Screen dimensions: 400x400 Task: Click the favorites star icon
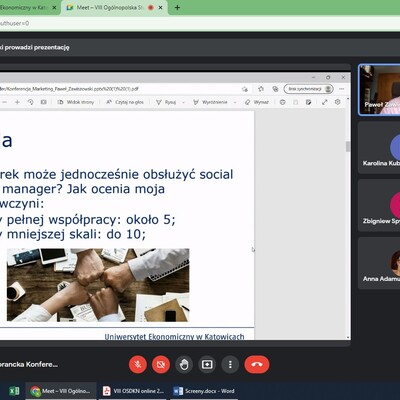pos(261,89)
